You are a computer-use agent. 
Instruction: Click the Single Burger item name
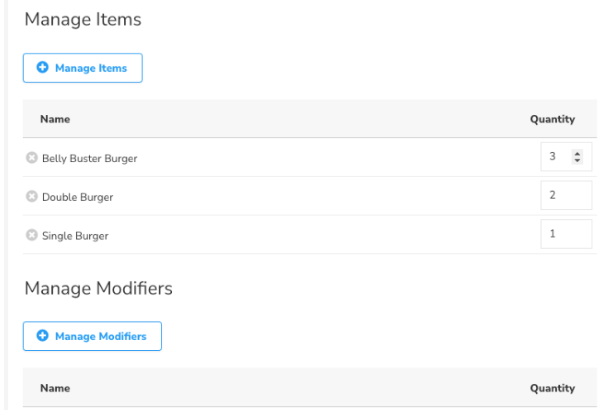pyautogui.click(x=75, y=236)
